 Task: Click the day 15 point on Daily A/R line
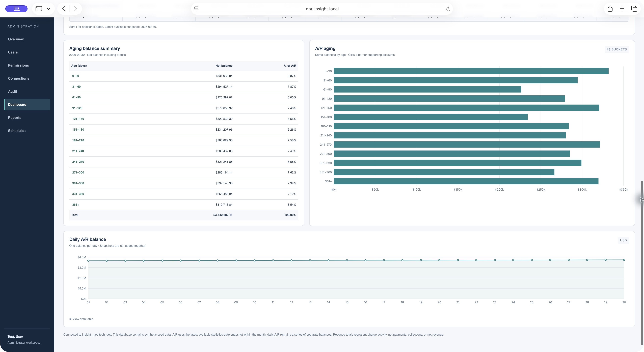pyautogui.click(x=347, y=260)
